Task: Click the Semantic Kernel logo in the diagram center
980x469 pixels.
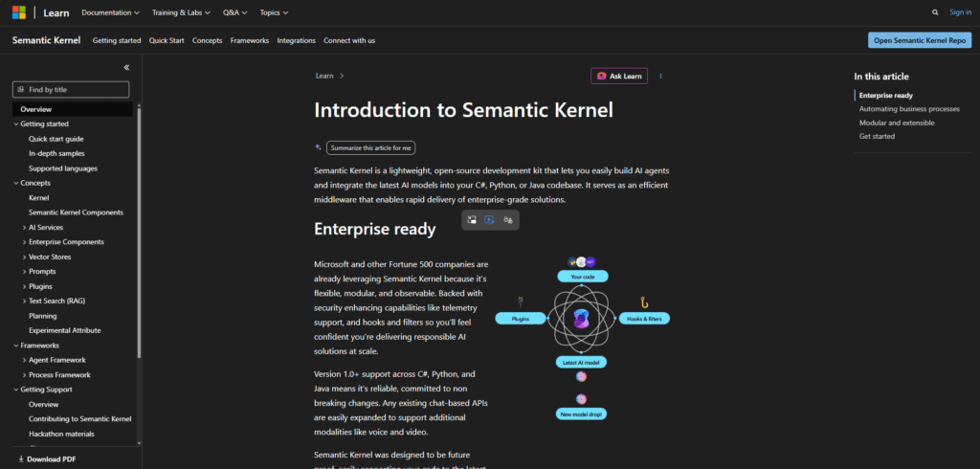Action: pos(582,320)
